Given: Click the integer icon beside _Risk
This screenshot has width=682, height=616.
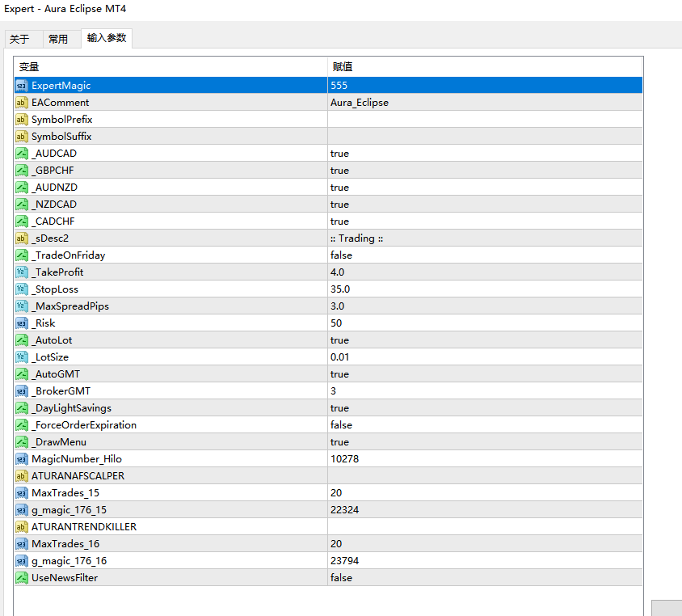Looking at the screenshot, I should (22, 323).
